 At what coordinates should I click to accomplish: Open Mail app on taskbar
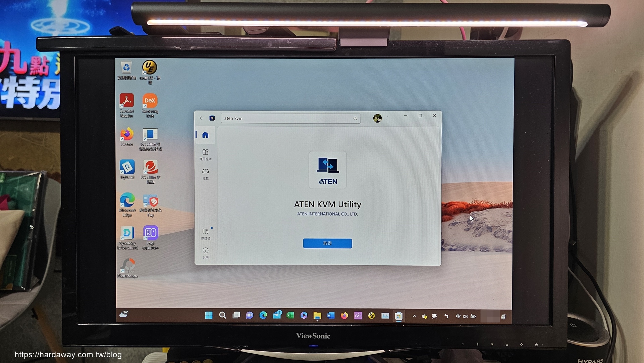277,315
